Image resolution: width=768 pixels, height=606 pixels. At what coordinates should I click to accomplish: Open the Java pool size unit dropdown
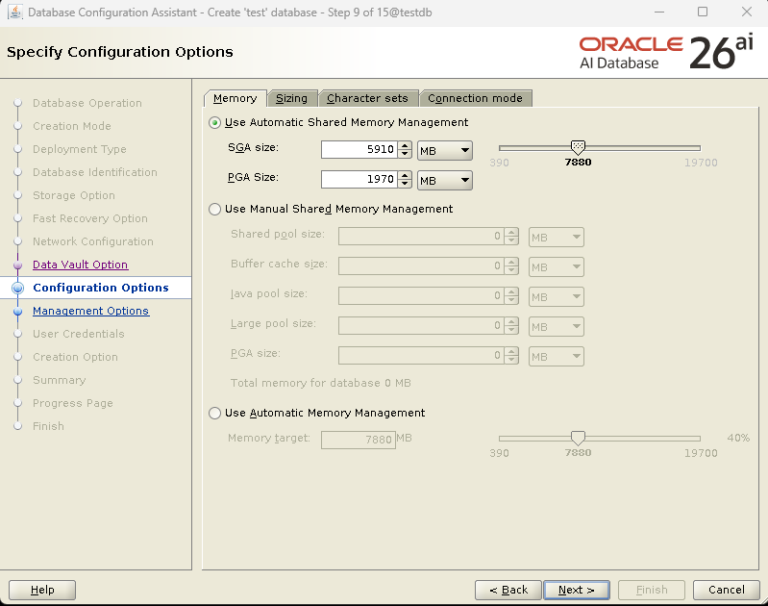[556, 297]
